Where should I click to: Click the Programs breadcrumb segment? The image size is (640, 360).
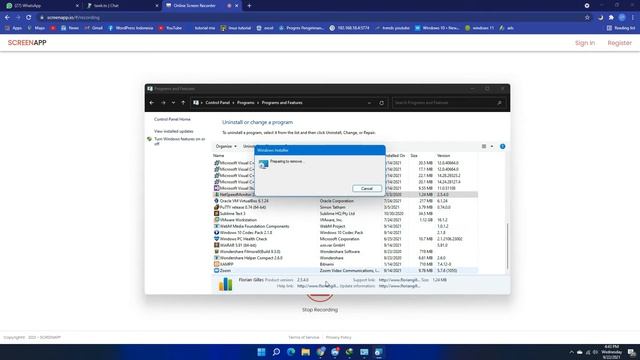coord(246,103)
